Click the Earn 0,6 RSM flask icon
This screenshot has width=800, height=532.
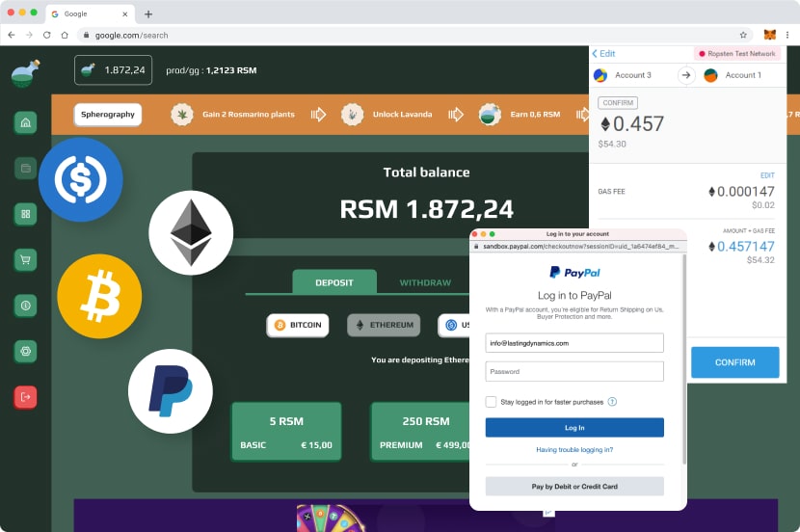(490, 115)
